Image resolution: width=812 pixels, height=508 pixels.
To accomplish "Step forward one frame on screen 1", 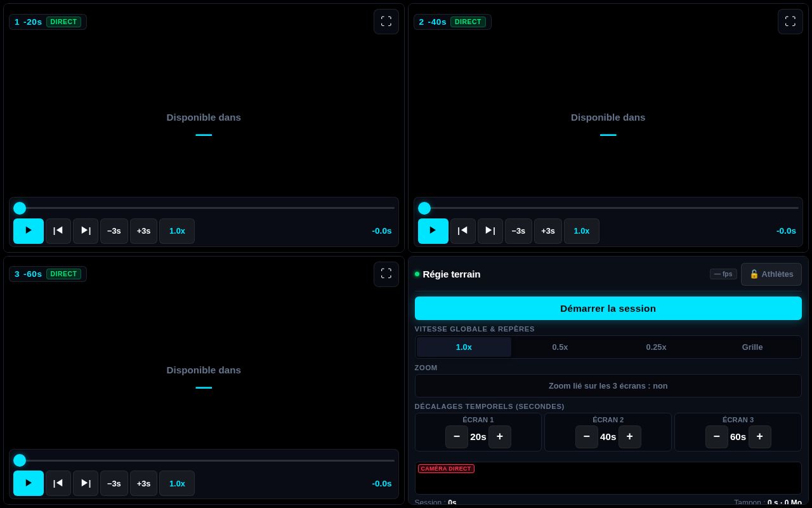I will pyautogui.click(x=86, y=231).
